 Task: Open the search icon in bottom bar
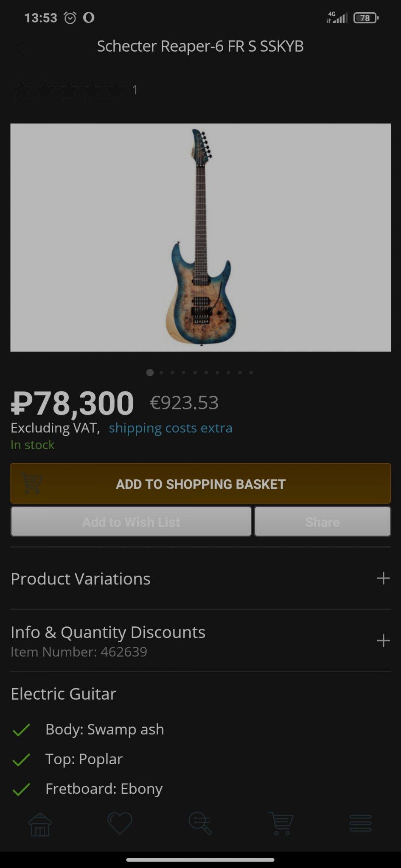coord(200,823)
